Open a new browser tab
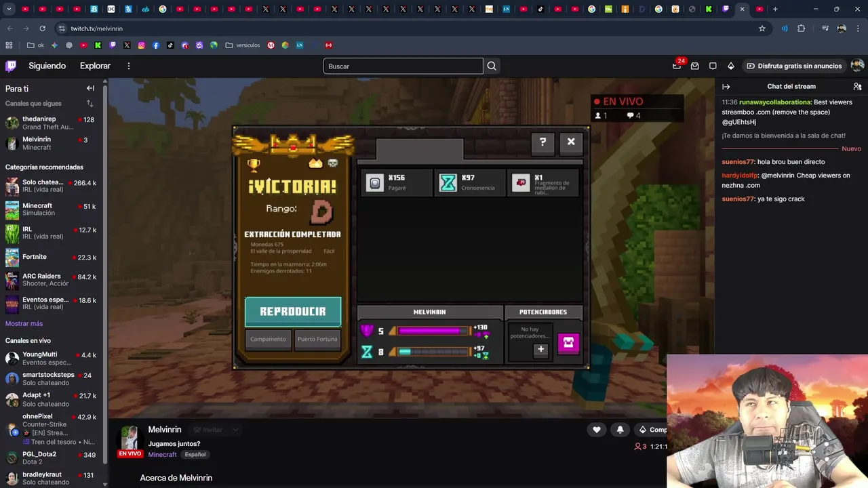Viewport: 868px width, 488px height. [775, 9]
